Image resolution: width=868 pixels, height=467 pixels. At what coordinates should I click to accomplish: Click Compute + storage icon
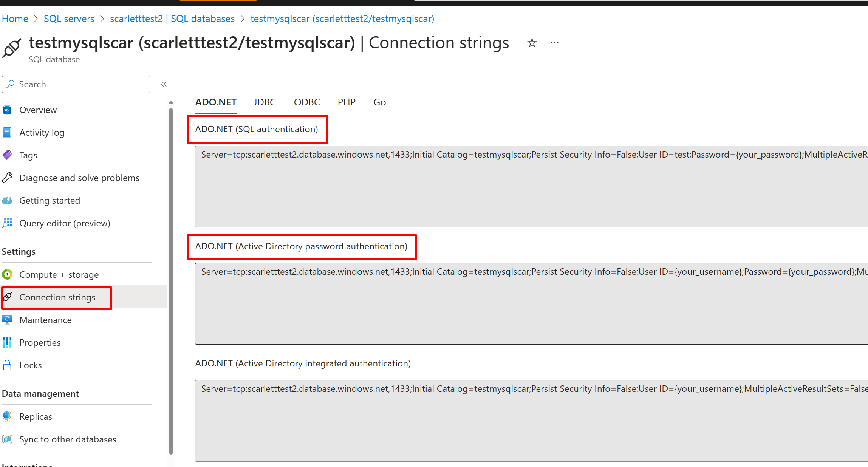(x=7, y=274)
